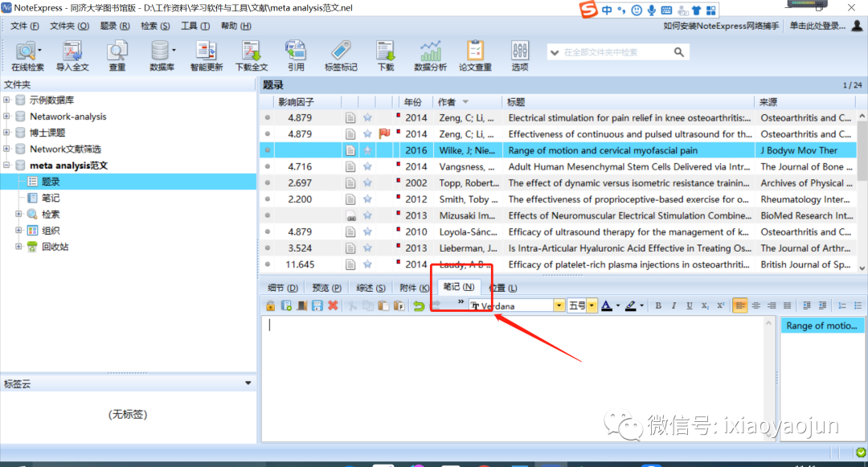This screenshot has width=868, height=467.
Task: Click the user profile icon at top right
Action: click(x=857, y=26)
